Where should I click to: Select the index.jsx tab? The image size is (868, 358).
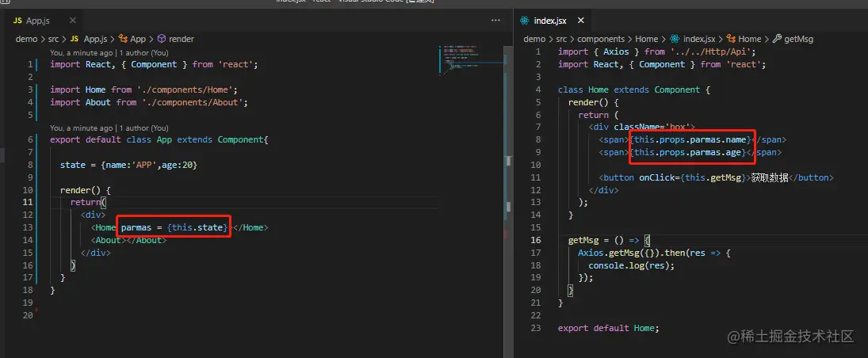(x=552, y=20)
